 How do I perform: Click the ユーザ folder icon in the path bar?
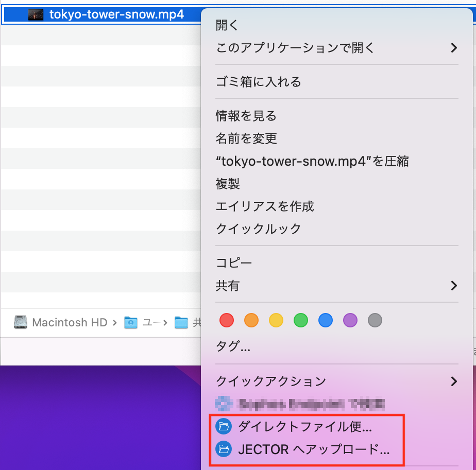point(129,322)
